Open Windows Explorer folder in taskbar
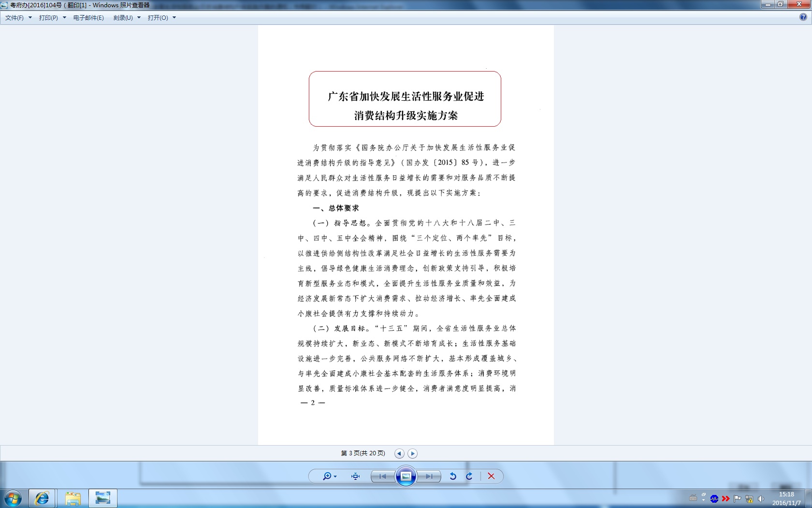812x508 pixels. tap(72, 498)
